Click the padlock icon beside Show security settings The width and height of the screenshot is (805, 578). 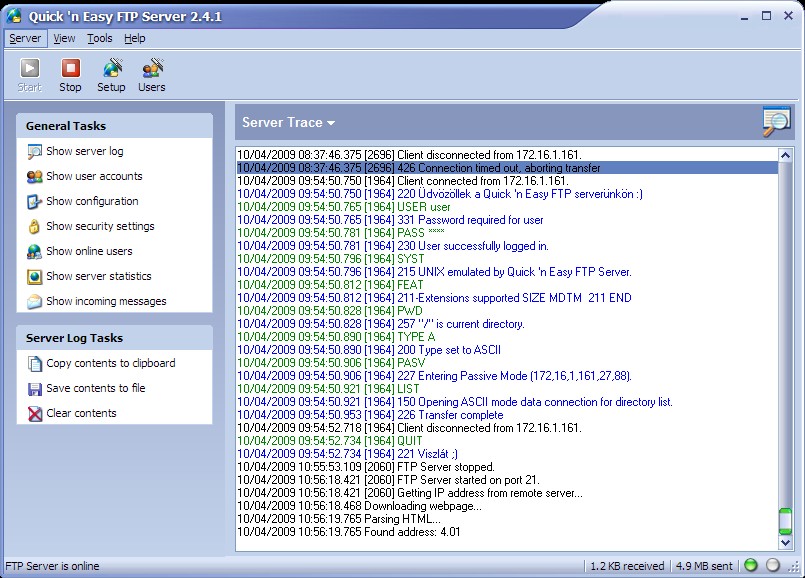click(x=34, y=226)
